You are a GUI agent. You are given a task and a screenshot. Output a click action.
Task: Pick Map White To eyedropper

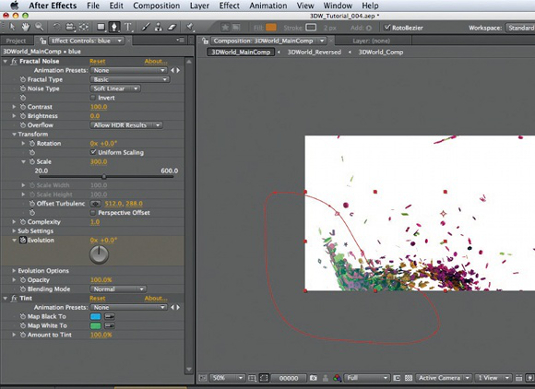tap(109, 326)
